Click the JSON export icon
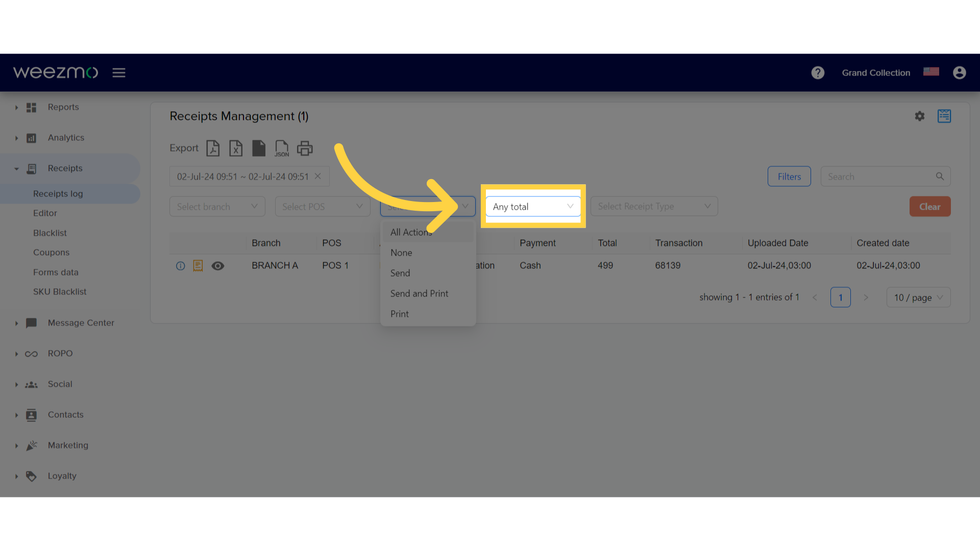The image size is (980, 551). pyautogui.click(x=281, y=148)
